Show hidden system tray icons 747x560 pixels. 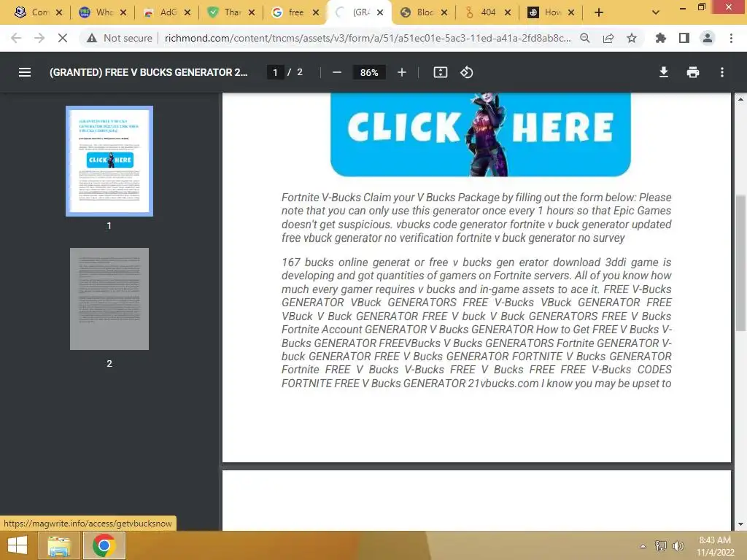[x=643, y=546]
